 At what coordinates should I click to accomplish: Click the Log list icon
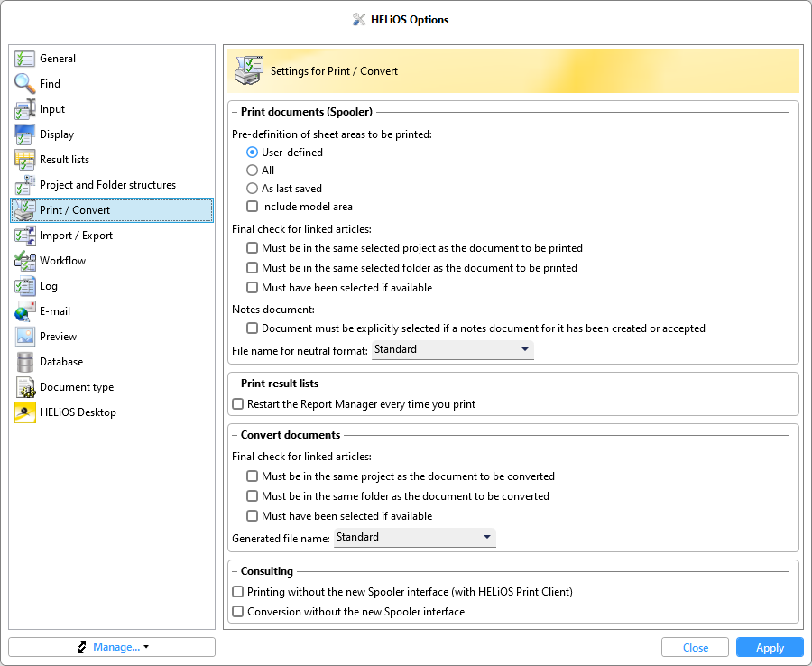coord(25,286)
